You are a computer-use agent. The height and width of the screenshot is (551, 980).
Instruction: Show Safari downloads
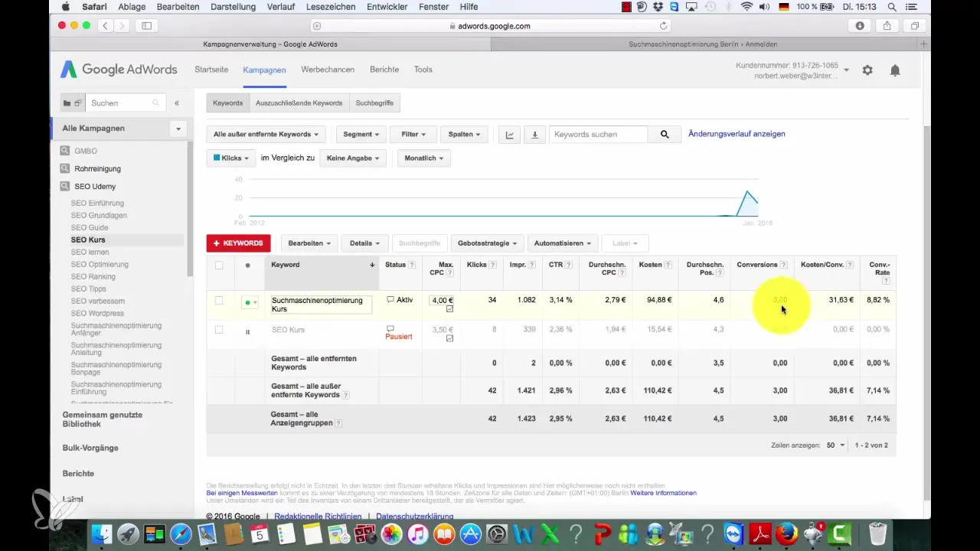pyautogui.click(x=860, y=25)
